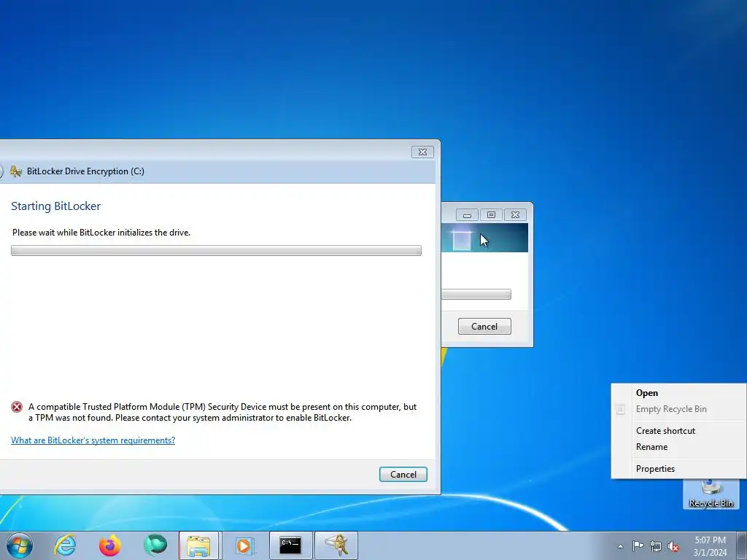
Task: Click the 'Starting BitLocker' heading
Action: pyautogui.click(x=55, y=206)
